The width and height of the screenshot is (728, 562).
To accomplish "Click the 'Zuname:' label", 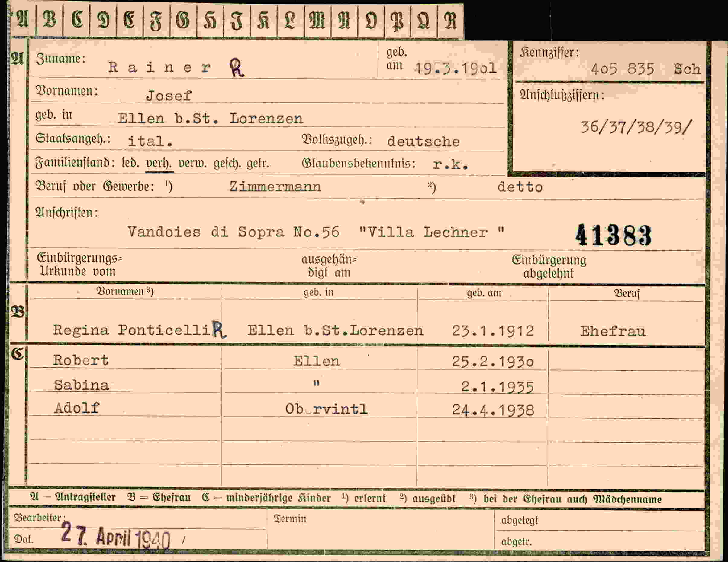I will click(x=61, y=58).
